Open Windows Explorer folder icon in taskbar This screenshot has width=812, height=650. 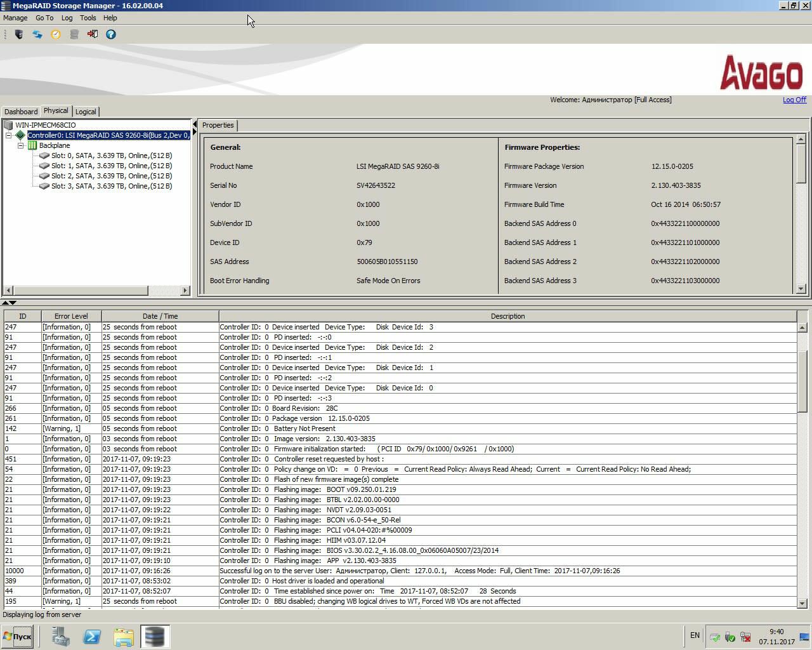pyautogui.click(x=123, y=636)
